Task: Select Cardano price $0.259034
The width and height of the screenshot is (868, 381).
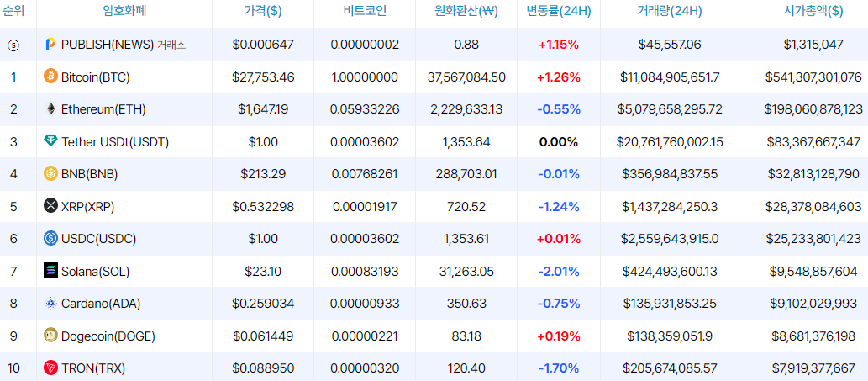Action: click(263, 304)
